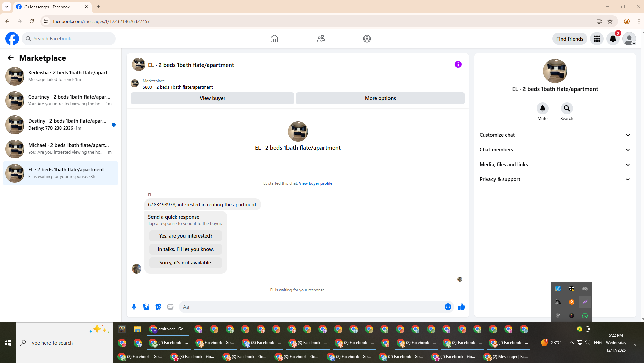644x363 pixels.
Task: Click the Marketplace back arrow
Action: pyautogui.click(x=11, y=58)
